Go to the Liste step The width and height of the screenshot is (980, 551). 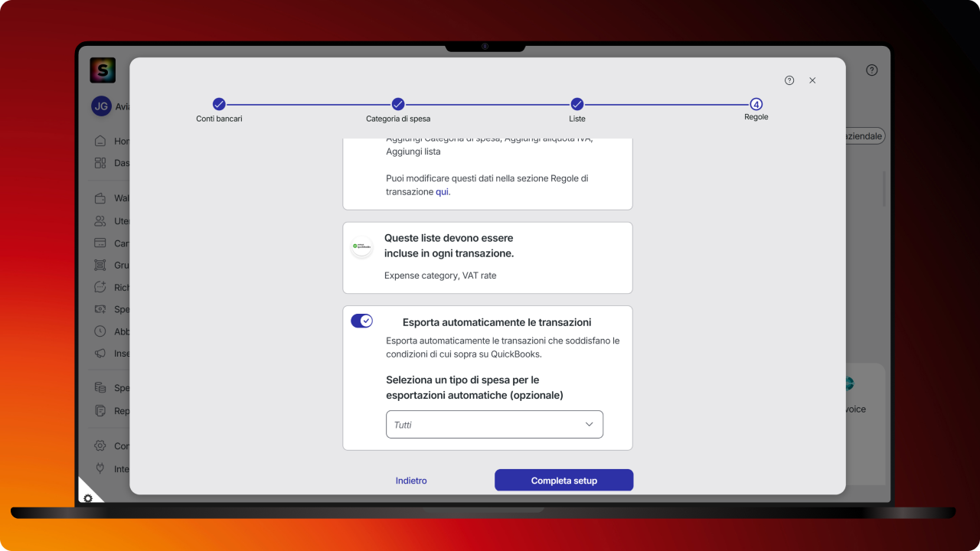point(577,110)
